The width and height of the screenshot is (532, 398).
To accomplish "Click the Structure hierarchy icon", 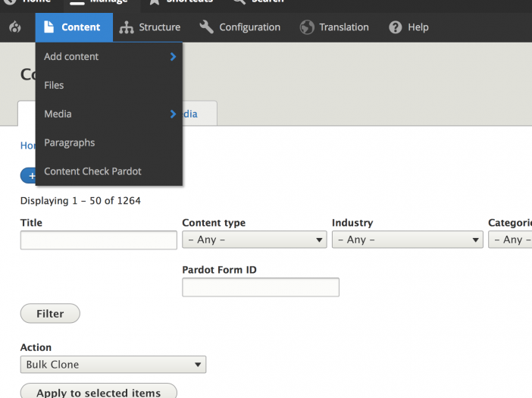I will (x=127, y=27).
